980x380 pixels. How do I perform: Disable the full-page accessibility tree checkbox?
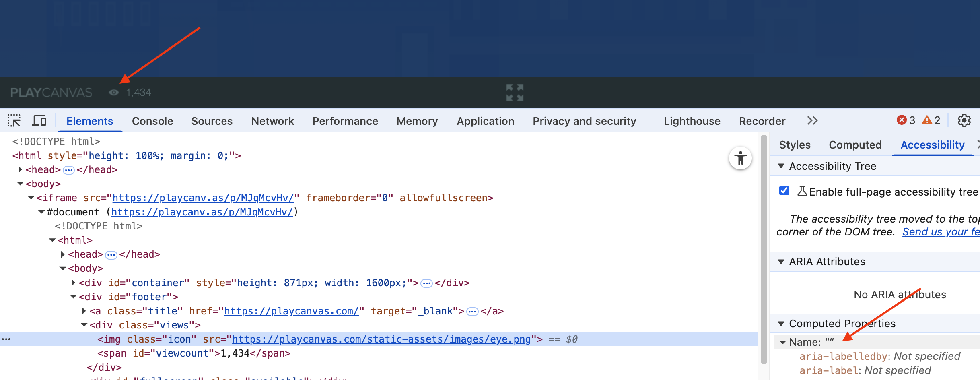tap(784, 191)
